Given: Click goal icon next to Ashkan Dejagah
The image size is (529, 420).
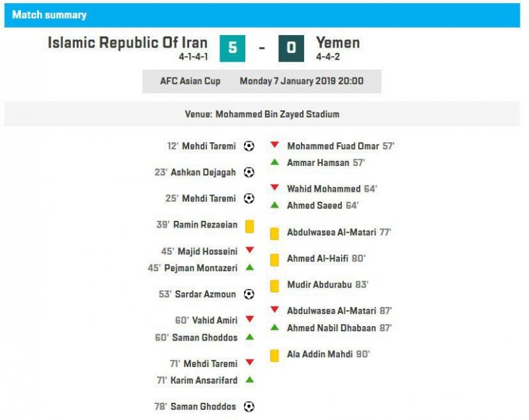Looking at the screenshot, I should point(249,172).
